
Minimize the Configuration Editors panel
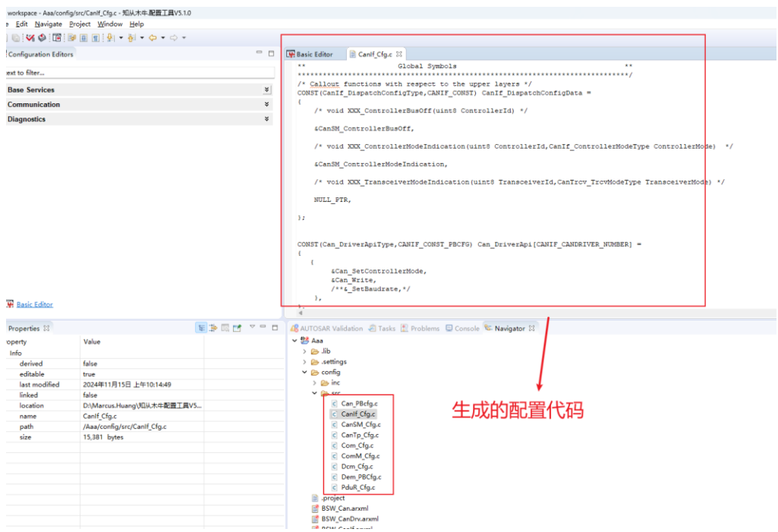259,53
